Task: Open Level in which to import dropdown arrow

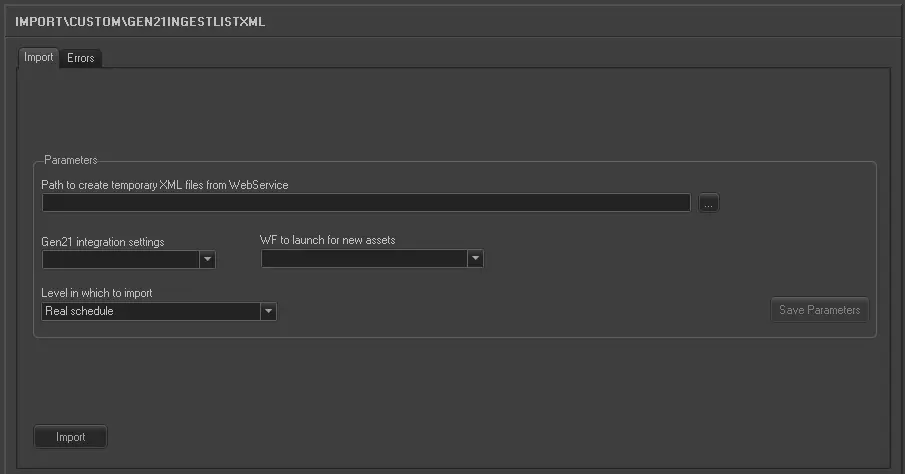Action: [268, 311]
